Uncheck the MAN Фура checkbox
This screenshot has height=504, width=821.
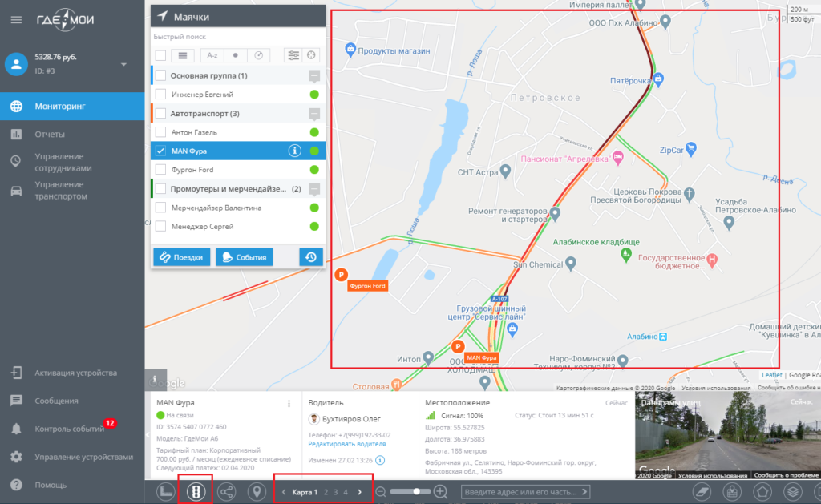(160, 151)
